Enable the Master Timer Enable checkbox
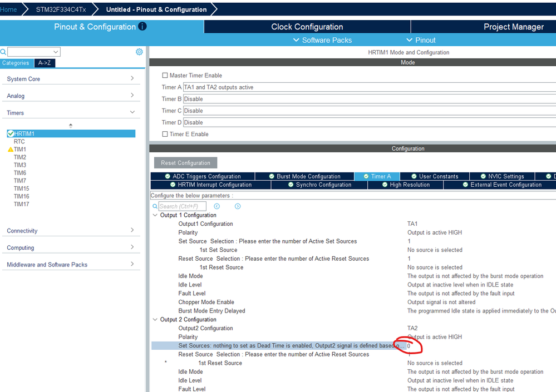Screen dimensions: 556x392 (165, 76)
